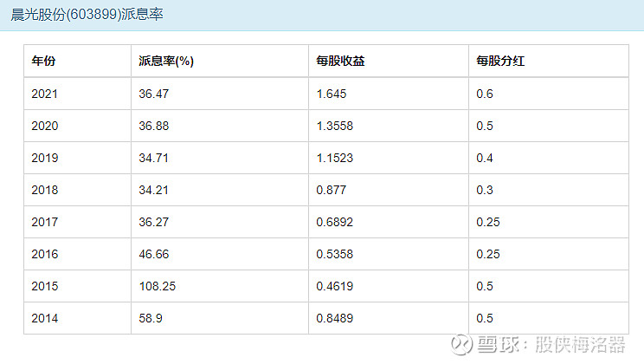644x364 pixels.
Task: Select the year cell 2018
Action: coord(45,190)
